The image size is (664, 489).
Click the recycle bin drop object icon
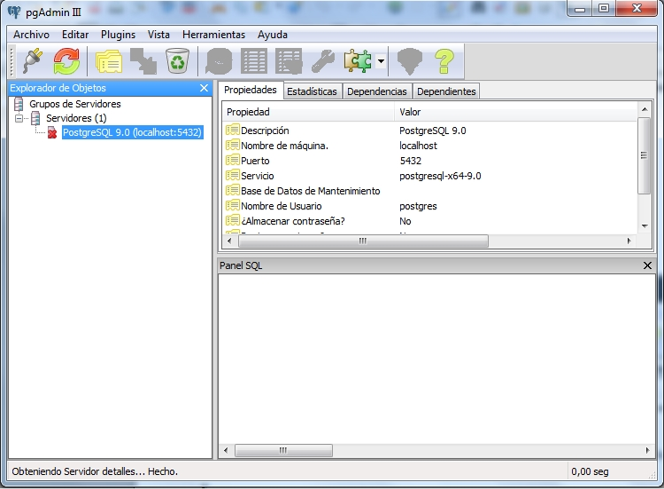click(177, 61)
